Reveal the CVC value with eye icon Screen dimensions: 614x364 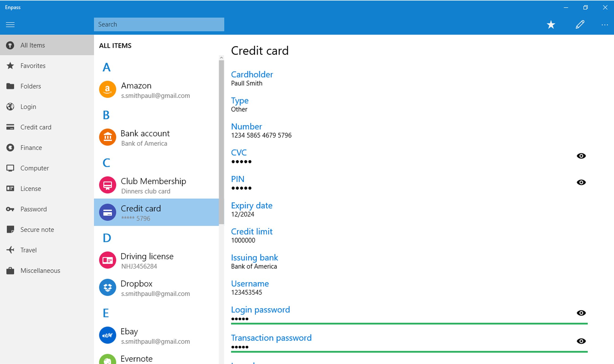[581, 156]
